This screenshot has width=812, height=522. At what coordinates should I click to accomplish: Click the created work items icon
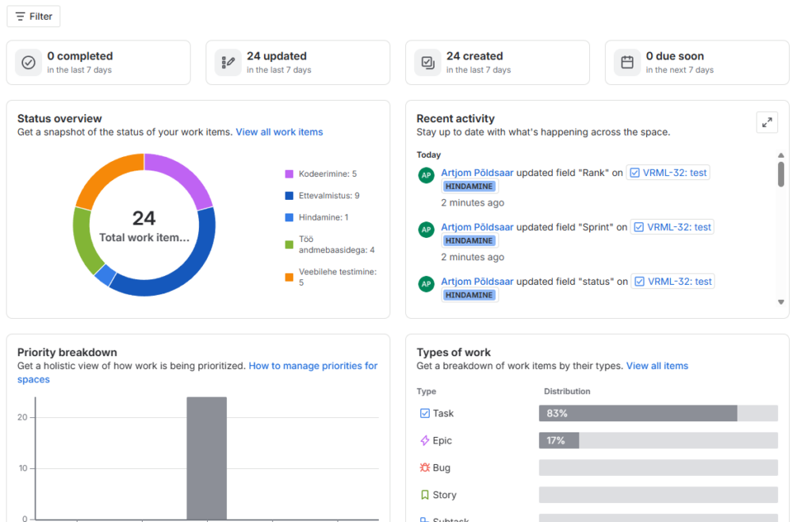pos(428,63)
